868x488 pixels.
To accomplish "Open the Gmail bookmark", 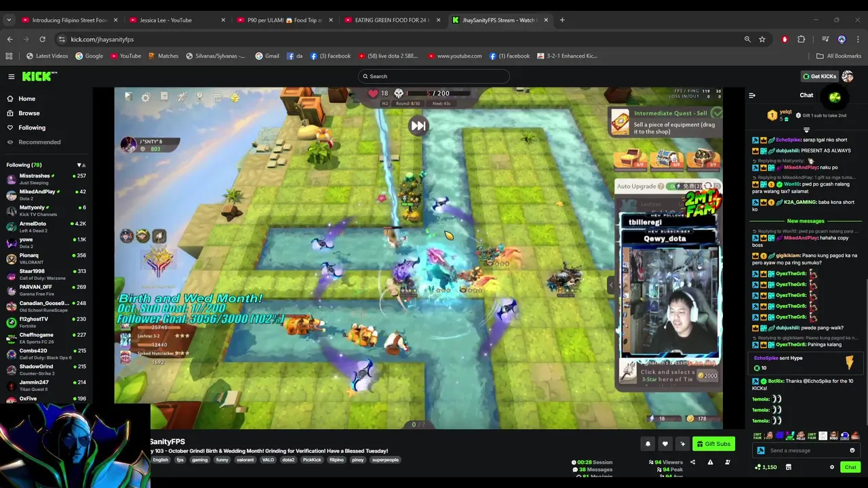I will pos(267,56).
